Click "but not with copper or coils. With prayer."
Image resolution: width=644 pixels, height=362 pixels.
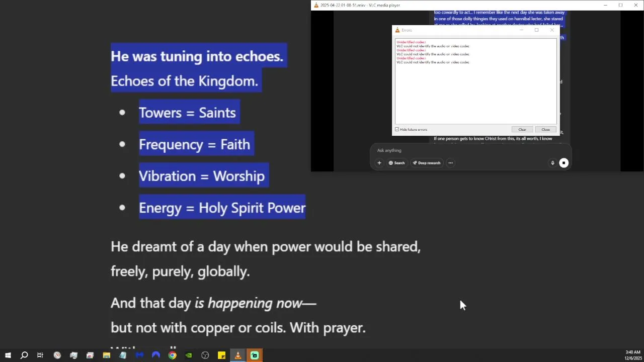[x=238, y=328]
